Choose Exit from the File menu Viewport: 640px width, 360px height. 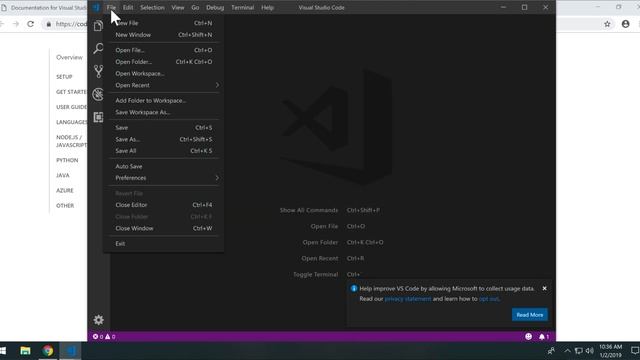point(163,244)
